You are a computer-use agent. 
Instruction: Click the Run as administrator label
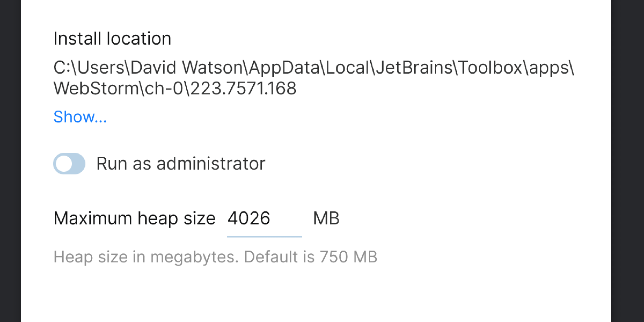click(x=181, y=164)
